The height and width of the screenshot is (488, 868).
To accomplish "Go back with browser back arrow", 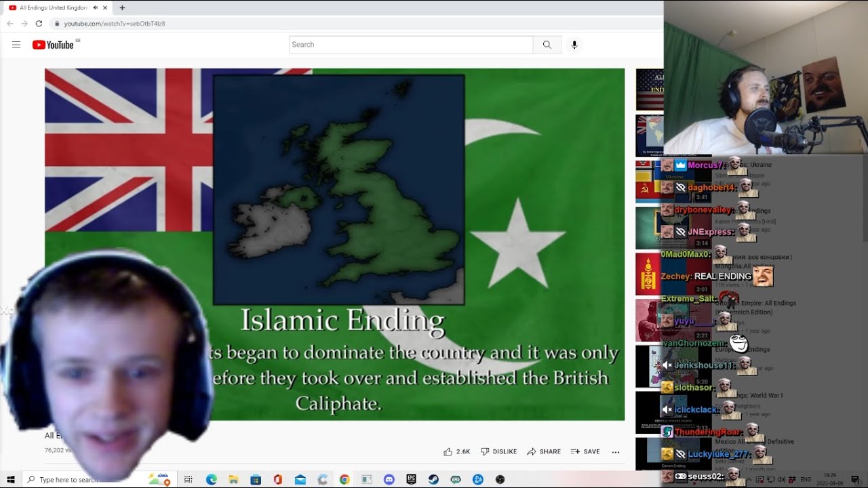I will [9, 24].
